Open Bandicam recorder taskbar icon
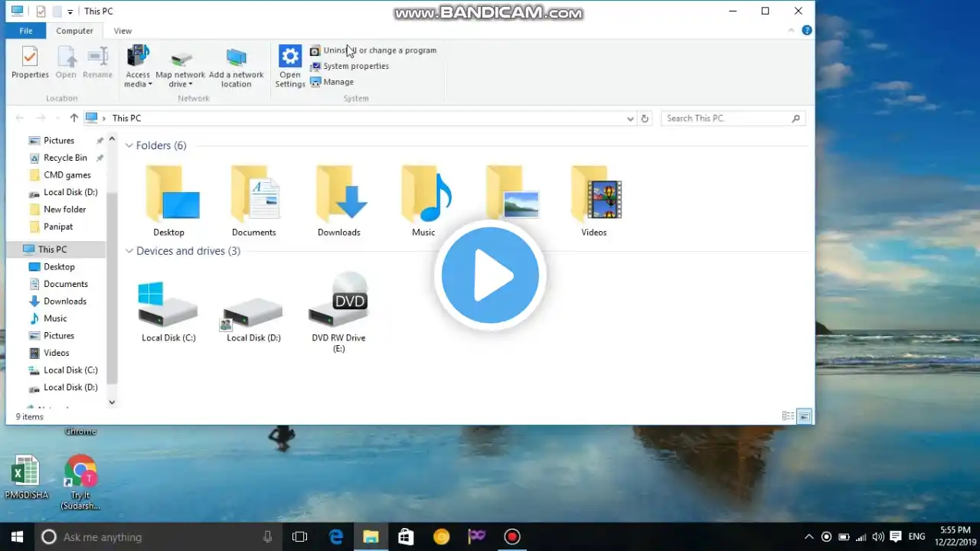Viewport: 980px width, 551px height. coord(512,537)
